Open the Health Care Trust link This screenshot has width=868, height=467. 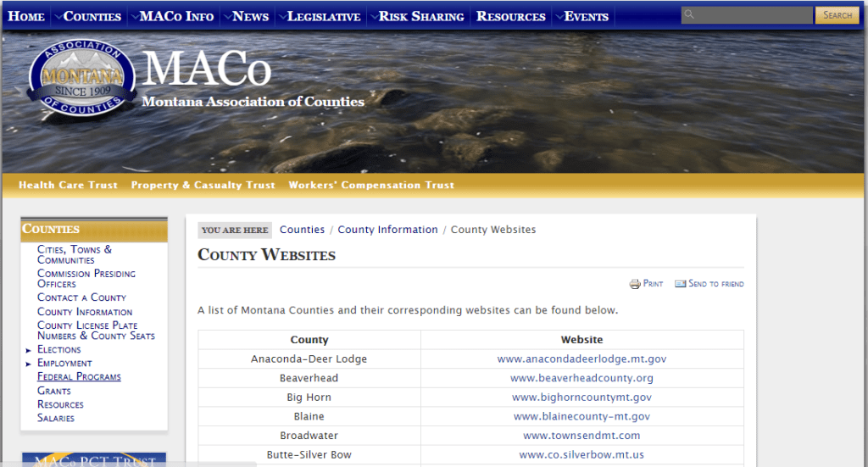coord(68,185)
